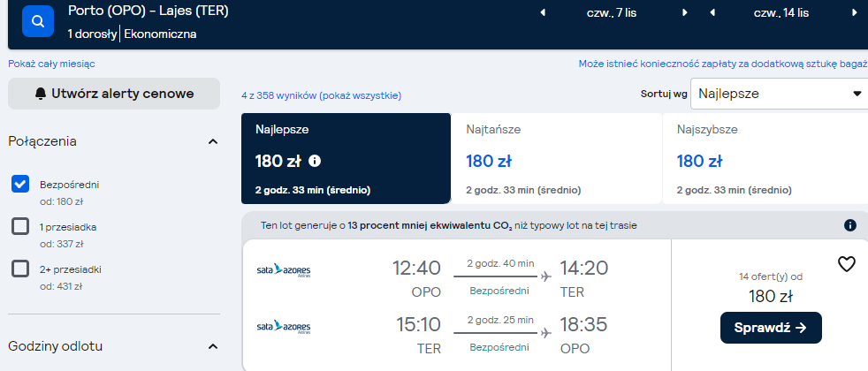
Task: Open CO₂ emissions info icon
Action: [850, 225]
